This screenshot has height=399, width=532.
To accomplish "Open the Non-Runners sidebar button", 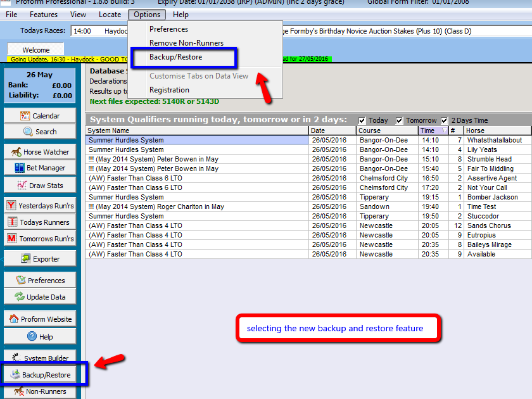I will (x=40, y=391).
